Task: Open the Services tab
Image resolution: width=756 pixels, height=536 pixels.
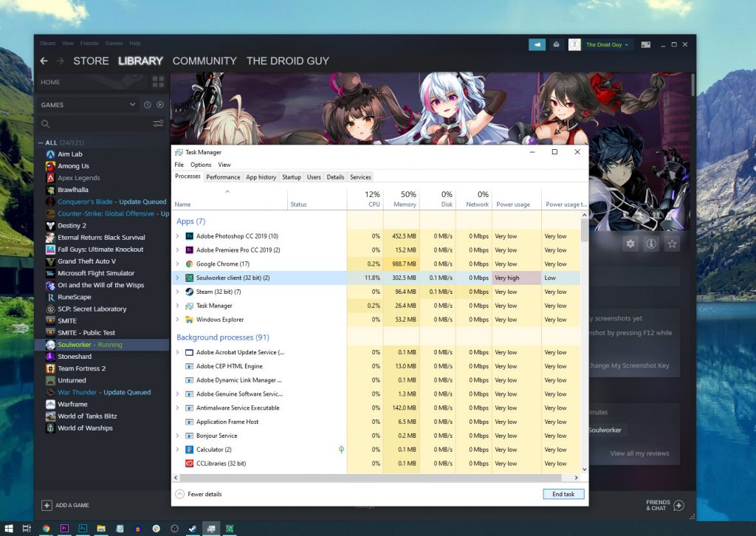Action: pos(360,177)
